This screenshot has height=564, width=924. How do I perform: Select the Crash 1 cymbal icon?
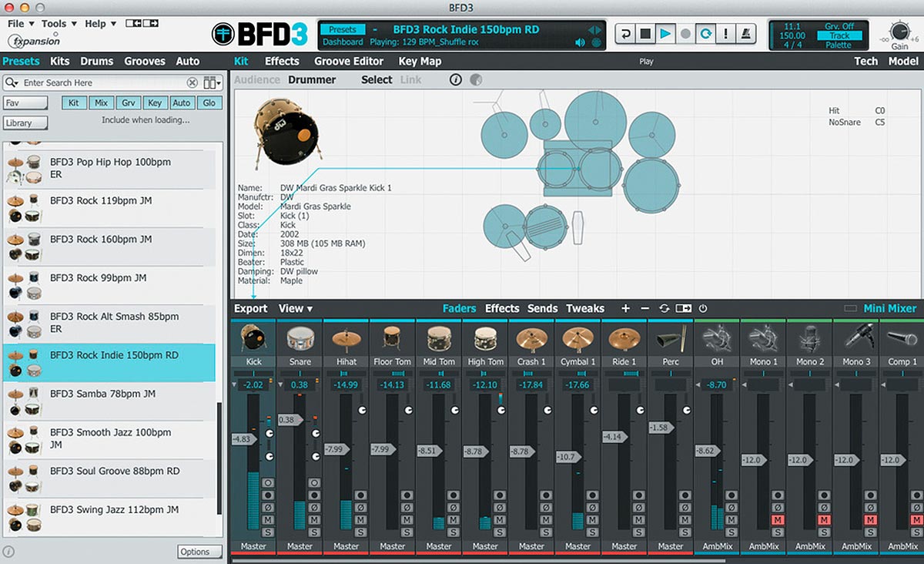pos(531,338)
